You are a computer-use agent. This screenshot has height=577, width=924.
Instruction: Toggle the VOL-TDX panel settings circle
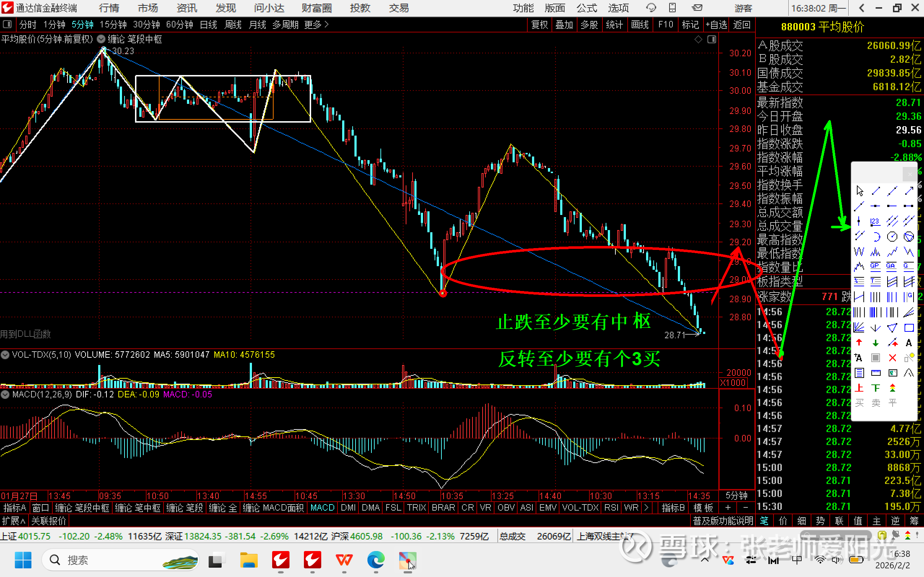(x=5, y=355)
